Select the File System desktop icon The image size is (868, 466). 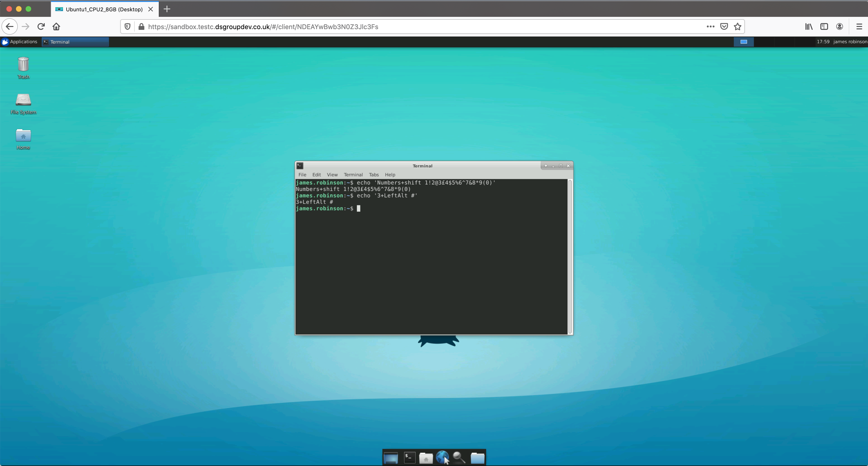(23, 104)
